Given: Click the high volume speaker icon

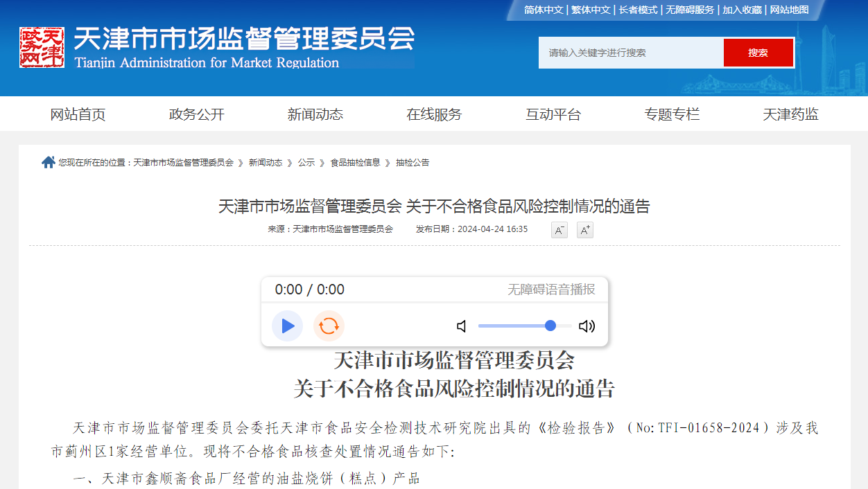Looking at the screenshot, I should click(x=587, y=326).
